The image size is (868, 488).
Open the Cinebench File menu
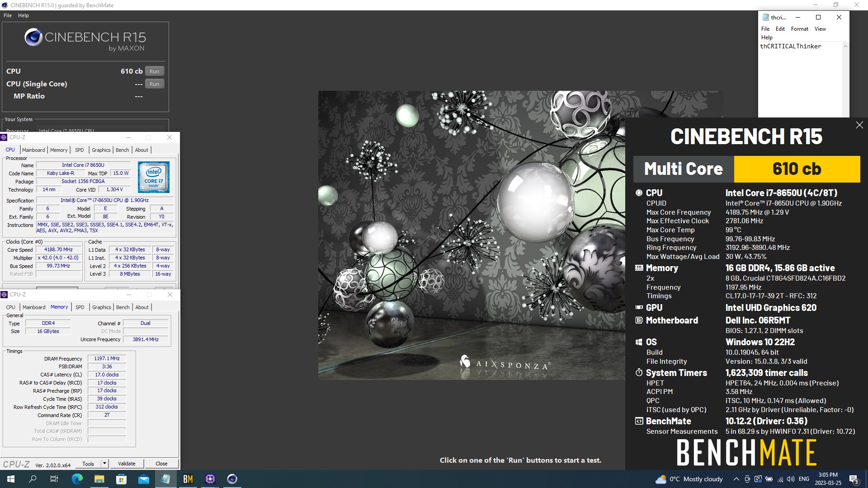coord(8,15)
